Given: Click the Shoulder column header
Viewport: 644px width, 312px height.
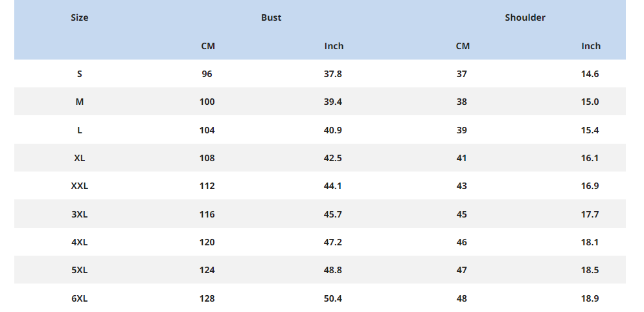Looking at the screenshot, I should 525,17.
